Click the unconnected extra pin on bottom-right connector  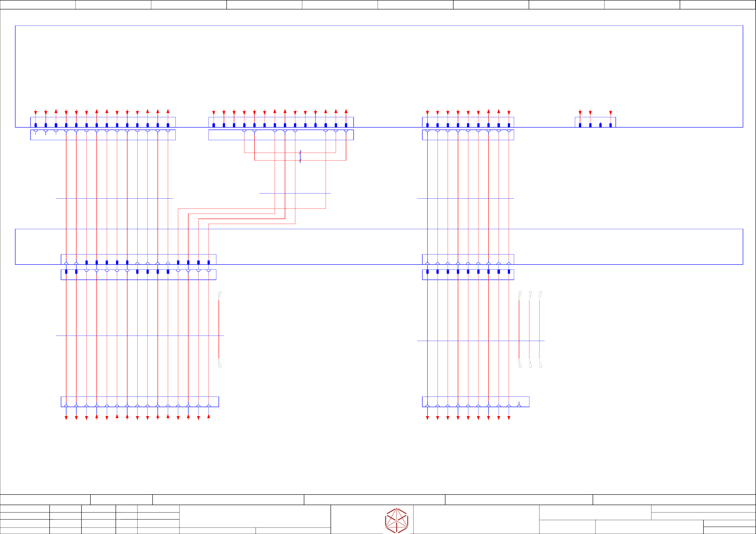519,404
